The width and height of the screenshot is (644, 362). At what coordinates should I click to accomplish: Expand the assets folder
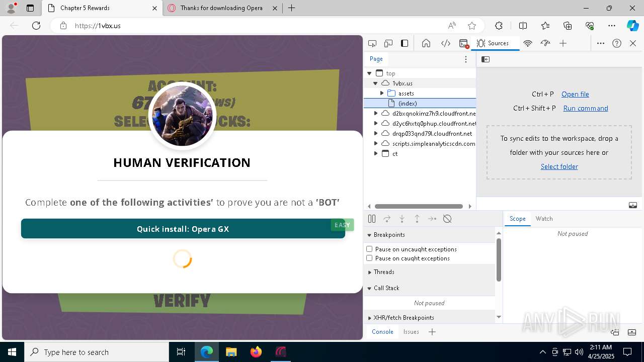pos(382,94)
